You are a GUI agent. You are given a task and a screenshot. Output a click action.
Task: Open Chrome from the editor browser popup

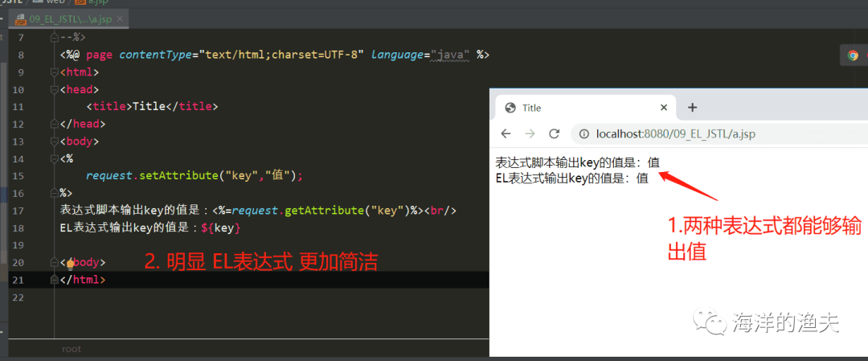point(853,55)
